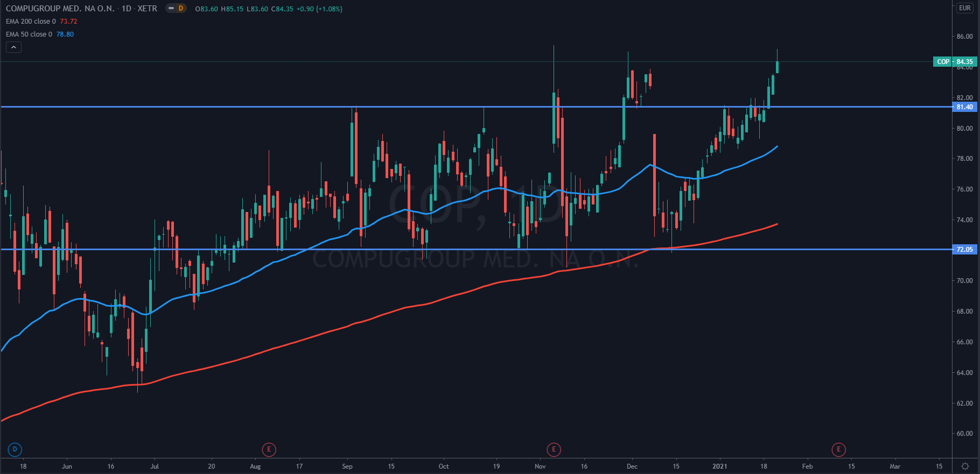Click the Jun label on the time axis

pos(67,466)
